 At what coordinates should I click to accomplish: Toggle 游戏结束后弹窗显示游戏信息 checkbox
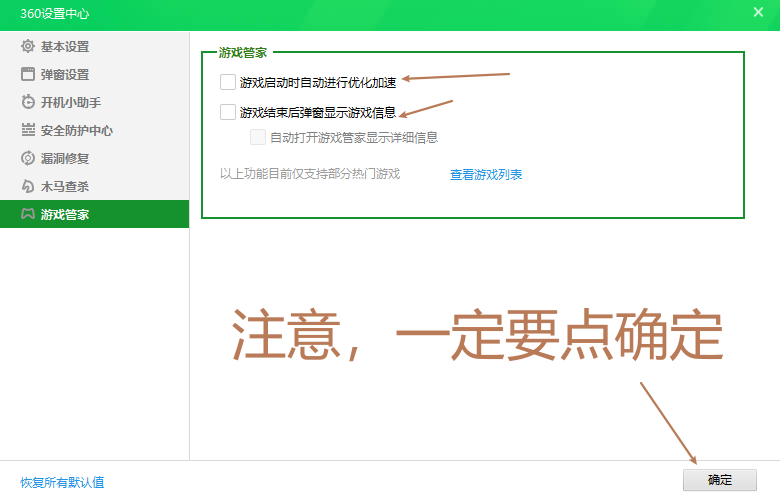[x=228, y=112]
